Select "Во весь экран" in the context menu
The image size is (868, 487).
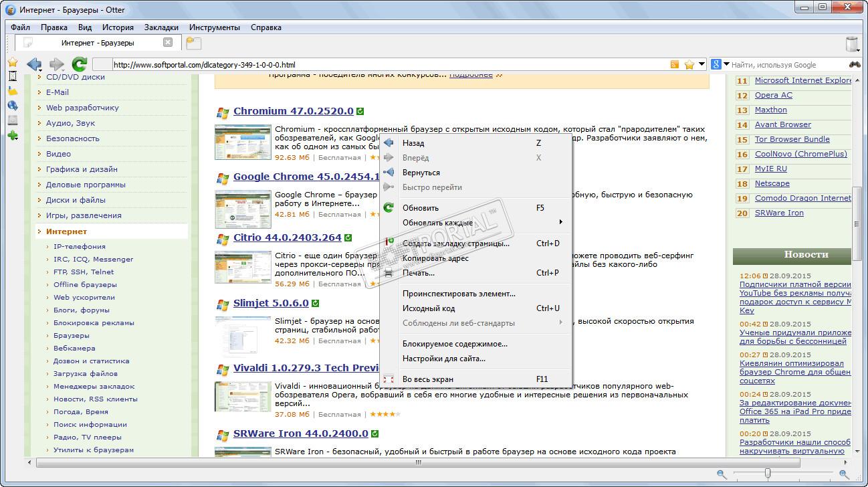point(475,379)
